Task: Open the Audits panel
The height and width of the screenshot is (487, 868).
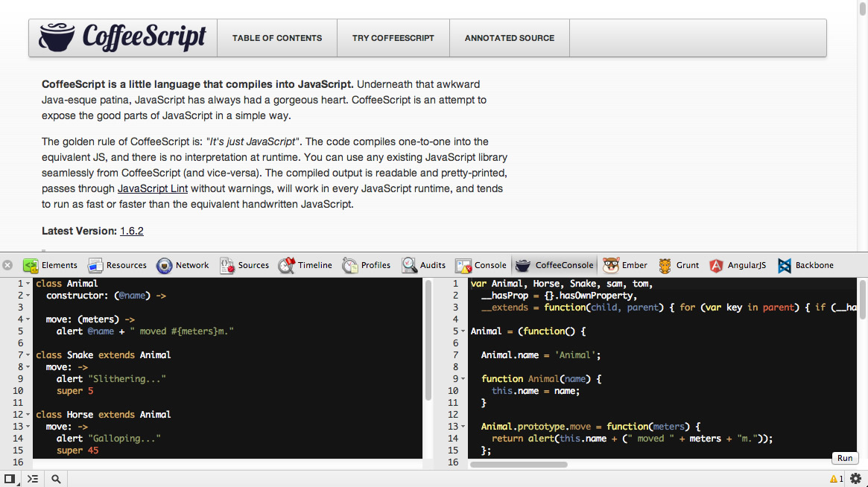Action: 424,265
